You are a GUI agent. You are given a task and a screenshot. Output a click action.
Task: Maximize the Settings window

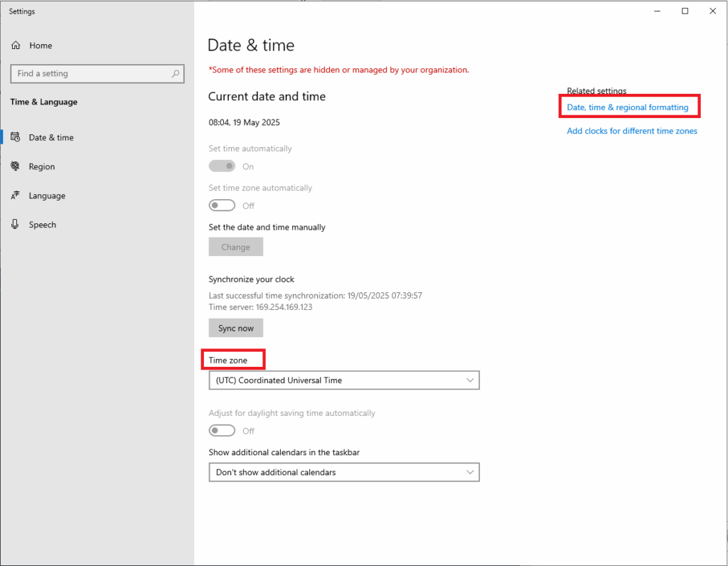click(x=685, y=11)
